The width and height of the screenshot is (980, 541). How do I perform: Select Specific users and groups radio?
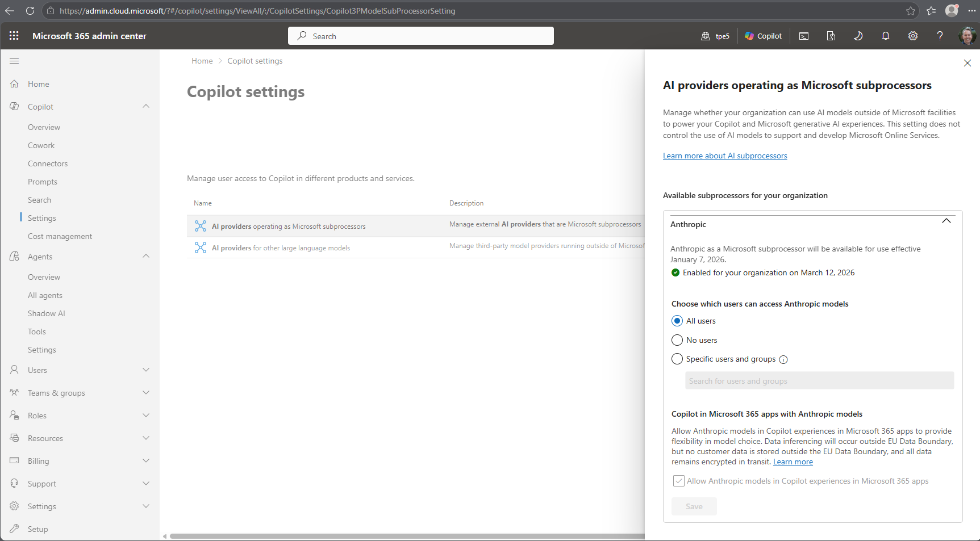pyautogui.click(x=677, y=359)
